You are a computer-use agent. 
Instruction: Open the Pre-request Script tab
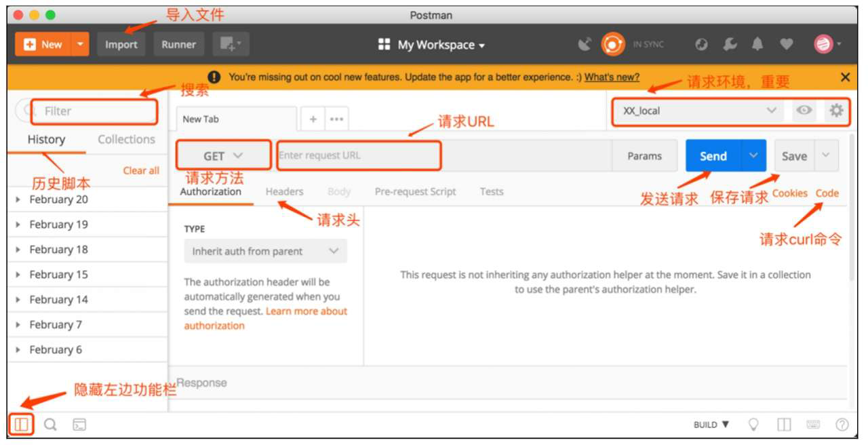(416, 192)
